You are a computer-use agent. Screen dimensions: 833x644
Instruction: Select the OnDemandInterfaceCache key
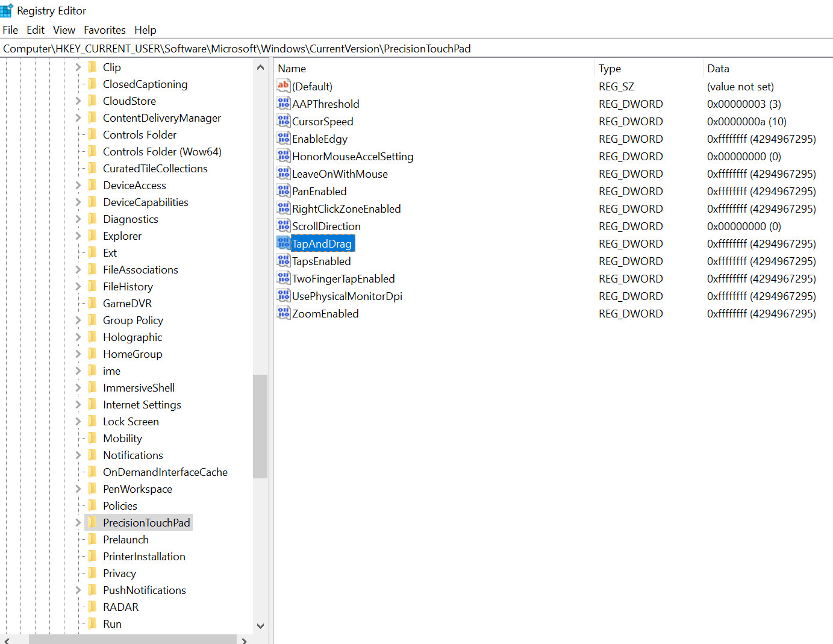[x=165, y=472]
